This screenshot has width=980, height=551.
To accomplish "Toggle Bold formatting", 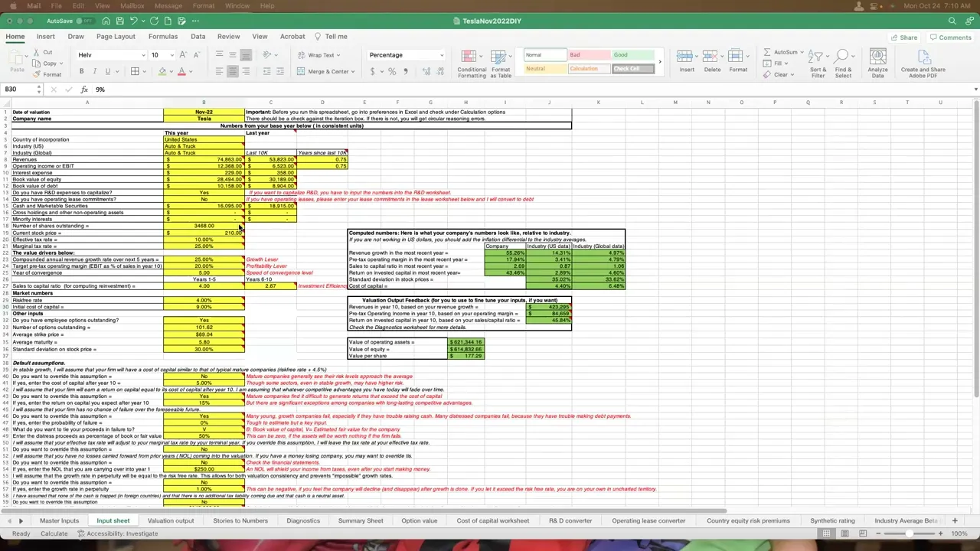I will tap(81, 71).
